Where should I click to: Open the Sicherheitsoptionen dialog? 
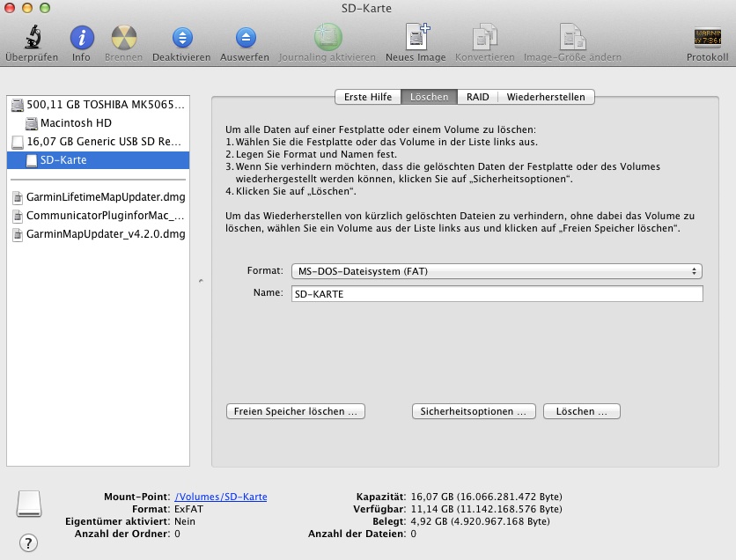point(474,411)
